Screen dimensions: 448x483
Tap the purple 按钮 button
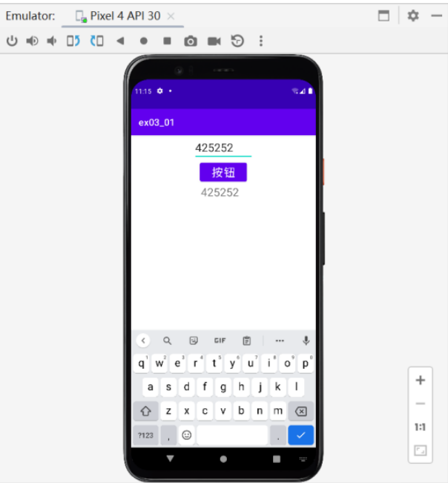pos(223,172)
